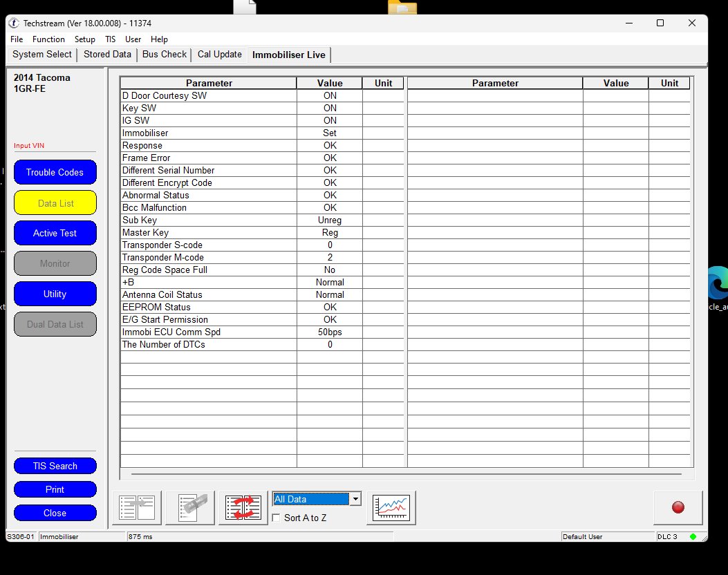Click the Input VIN link

[x=29, y=146]
